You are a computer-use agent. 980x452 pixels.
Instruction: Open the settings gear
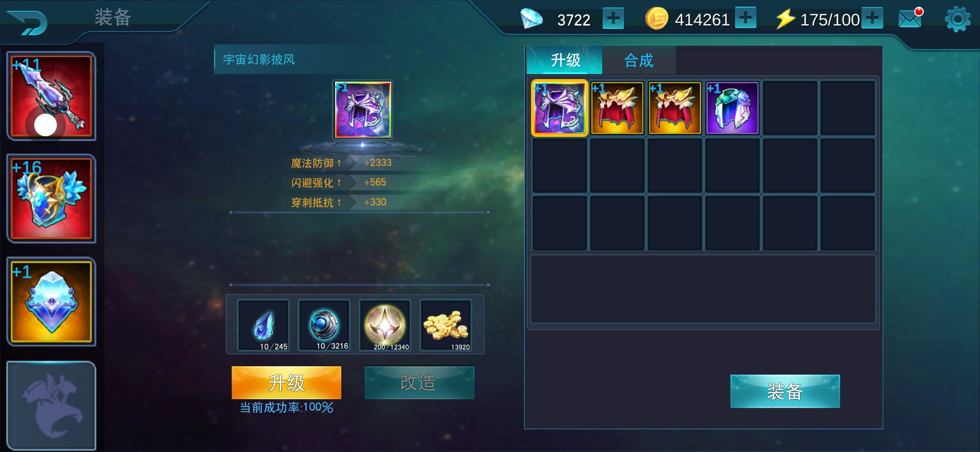957,19
